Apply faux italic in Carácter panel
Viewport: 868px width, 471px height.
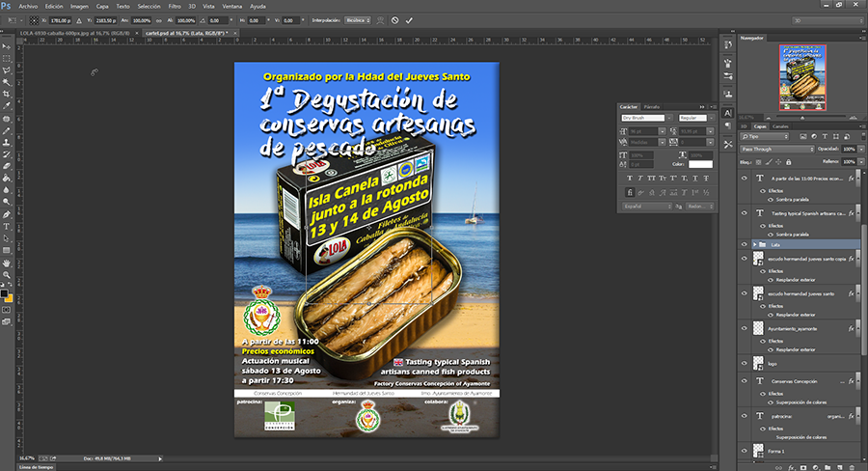(x=640, y=179)
